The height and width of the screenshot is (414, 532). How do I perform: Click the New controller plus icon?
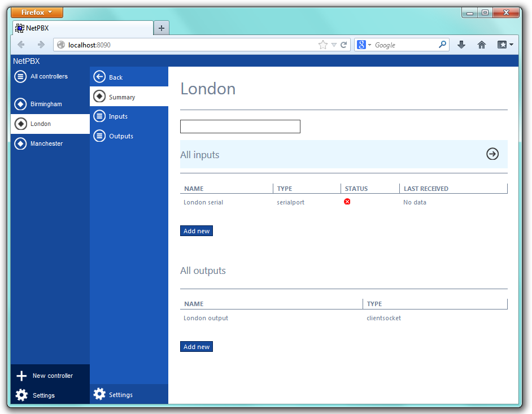coord(21,376)
